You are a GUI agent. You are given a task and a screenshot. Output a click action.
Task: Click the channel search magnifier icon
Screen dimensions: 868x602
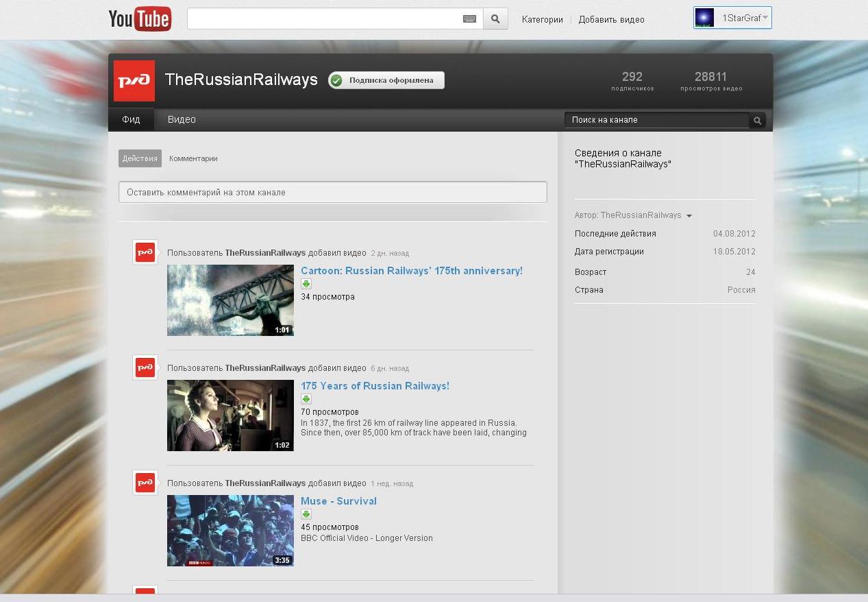pyautogui.click(x=757, y=121)
